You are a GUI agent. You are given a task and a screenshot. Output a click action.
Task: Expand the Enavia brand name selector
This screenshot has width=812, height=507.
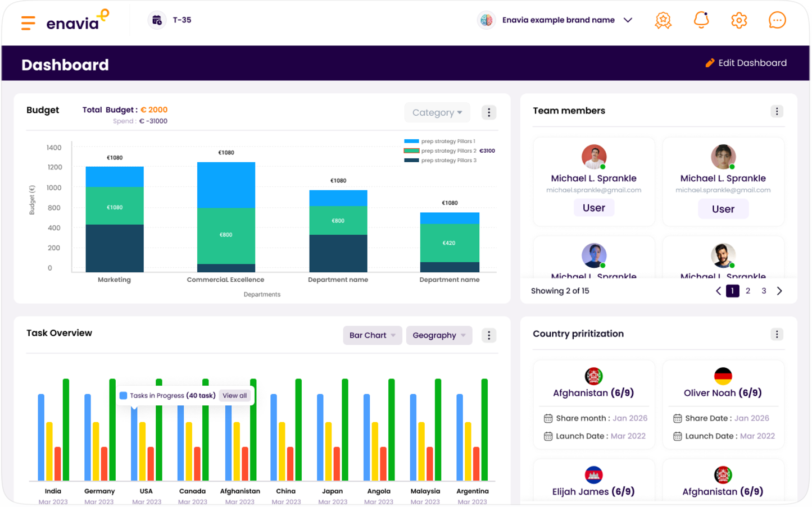[628, 20]
